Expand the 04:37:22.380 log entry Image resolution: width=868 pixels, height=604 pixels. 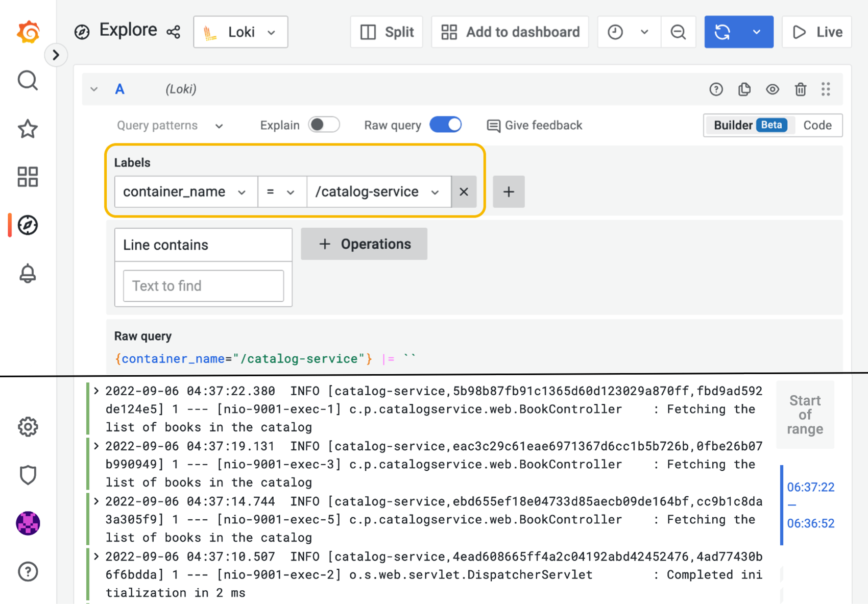96,391
